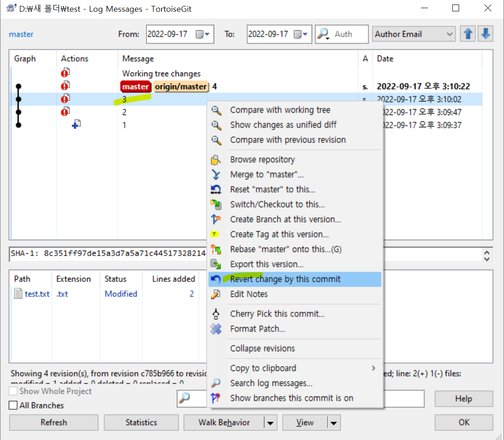Click the Compare with previous revision icon

[216, 140]
